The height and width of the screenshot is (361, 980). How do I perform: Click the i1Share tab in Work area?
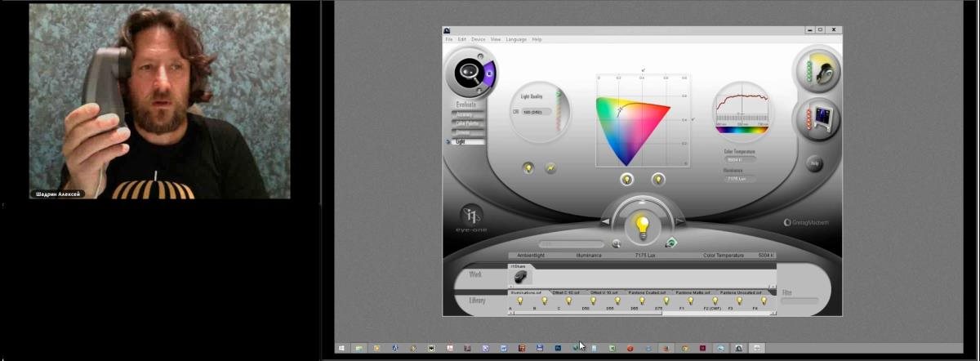coord(519,266)
